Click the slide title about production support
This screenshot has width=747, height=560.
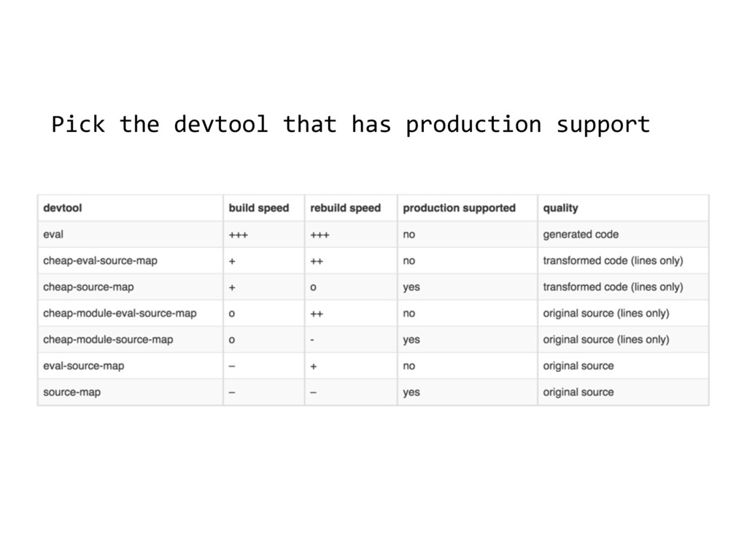click(350, 125)
